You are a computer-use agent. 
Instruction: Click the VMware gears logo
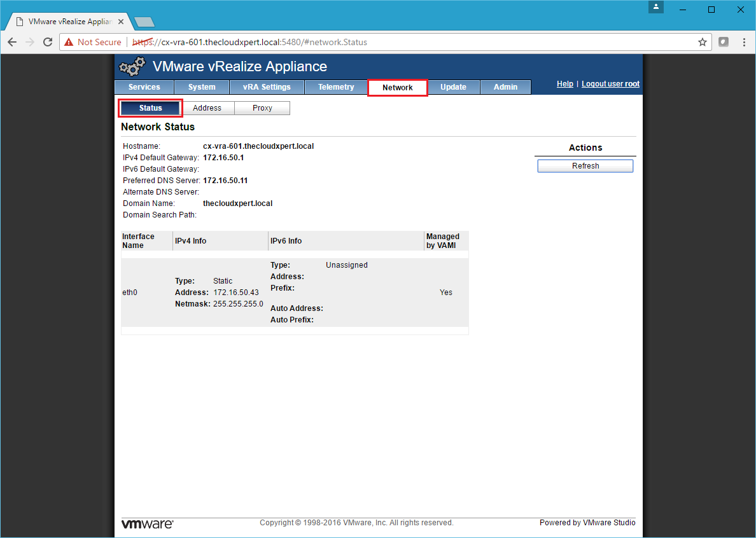pos(132,67)
